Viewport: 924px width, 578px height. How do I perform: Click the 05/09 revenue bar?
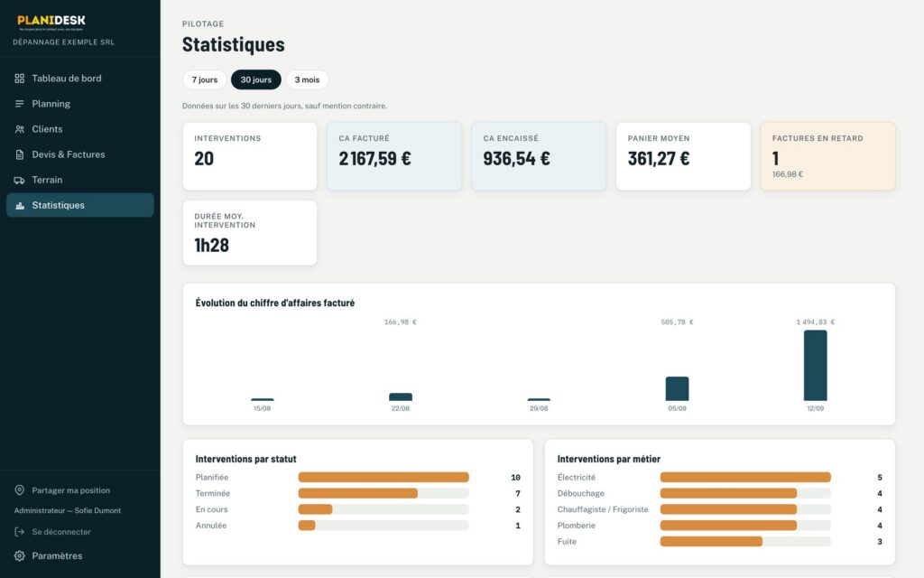tap(677, 388)
